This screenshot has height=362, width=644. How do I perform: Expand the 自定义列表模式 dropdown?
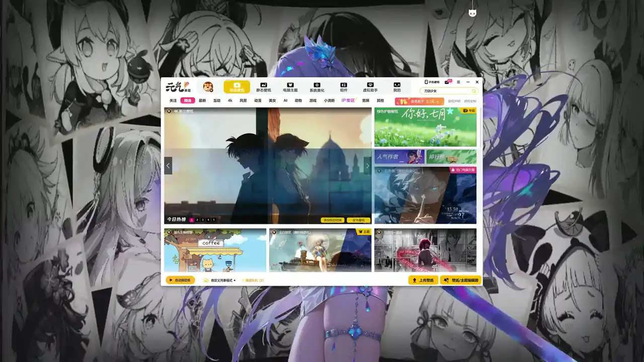219,280
